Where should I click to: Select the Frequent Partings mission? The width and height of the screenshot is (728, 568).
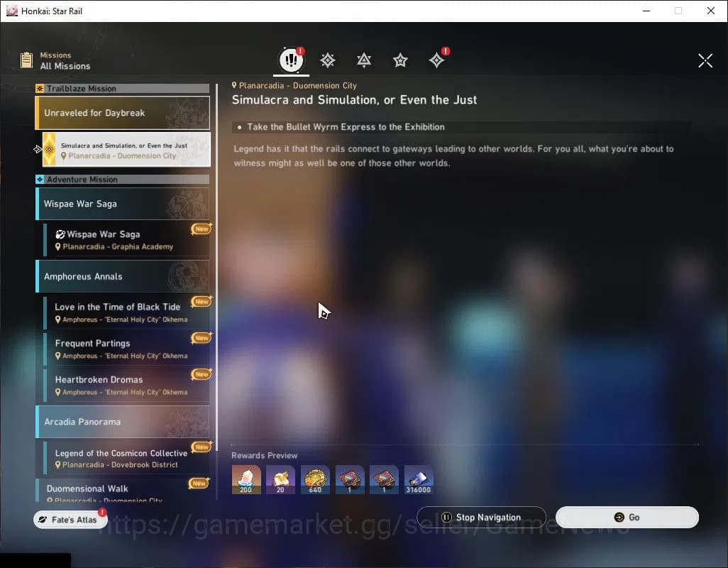[x=126, y=349]
